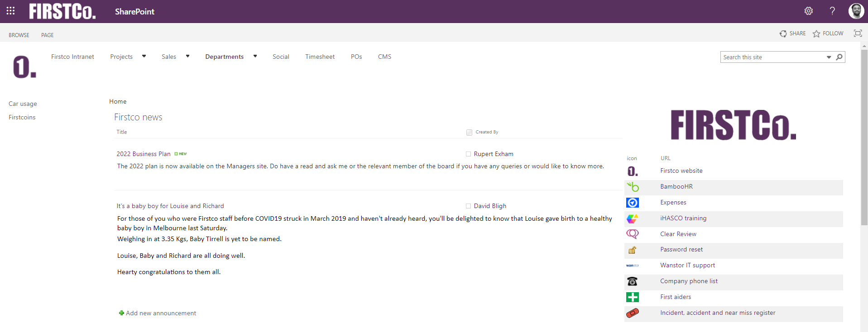Click the SharePoint title in header
Viewport: 868px width, 332px height.
point(134,11)
